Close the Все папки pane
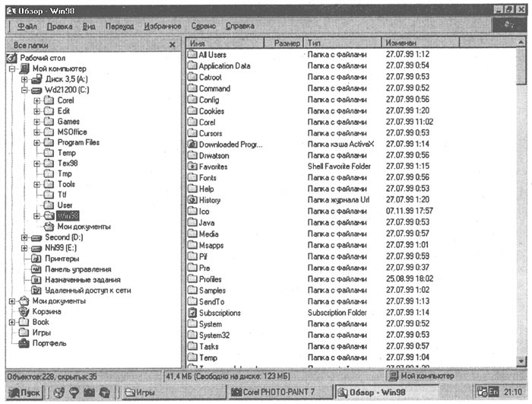 point(172,45)
